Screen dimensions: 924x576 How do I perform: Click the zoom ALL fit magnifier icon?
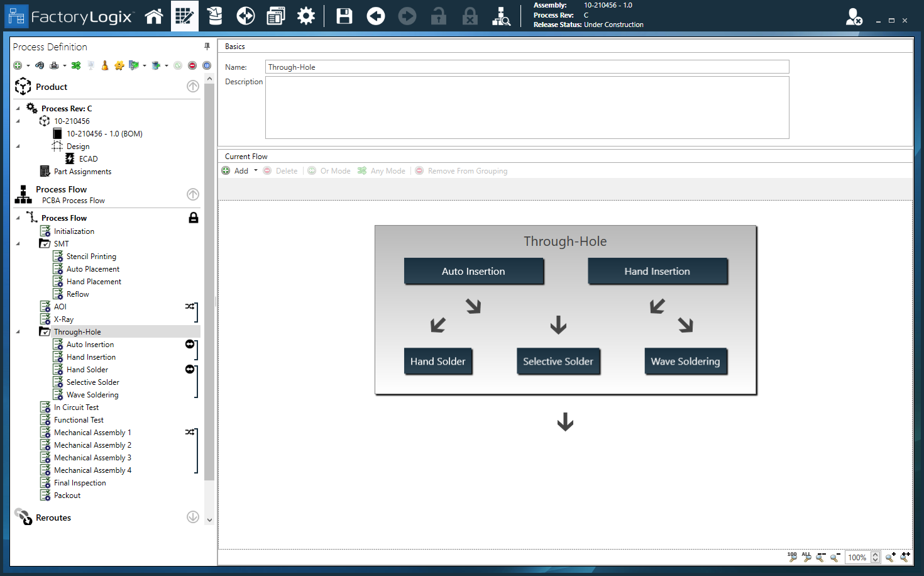tap(806, 557)
